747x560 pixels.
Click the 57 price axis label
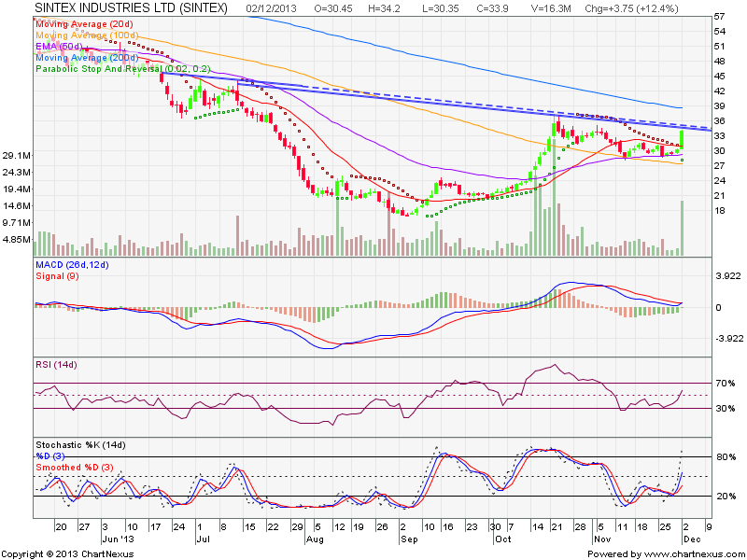(719, 17)
